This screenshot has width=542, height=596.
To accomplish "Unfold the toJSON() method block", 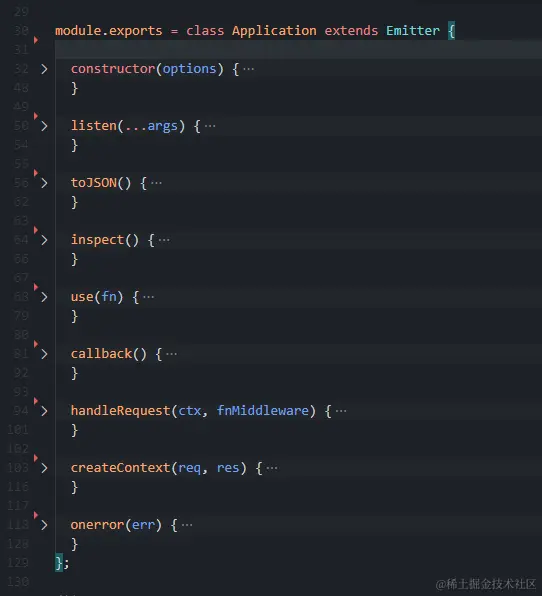I will [x=44, y=183].
